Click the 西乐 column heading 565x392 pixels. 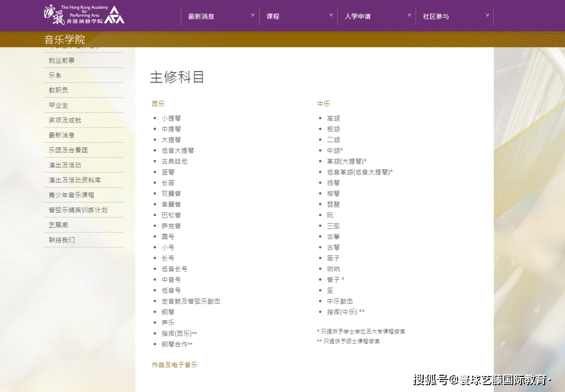[x=158, y=103]
